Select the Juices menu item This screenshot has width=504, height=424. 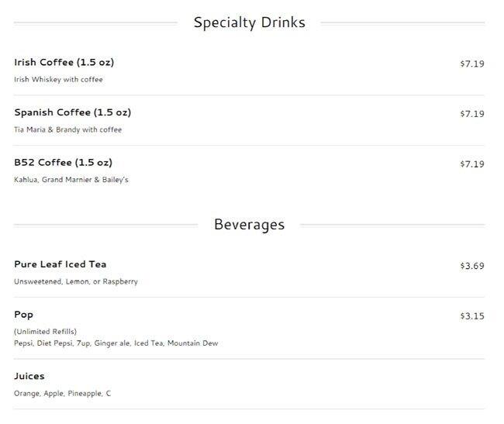tap(29, 376)
